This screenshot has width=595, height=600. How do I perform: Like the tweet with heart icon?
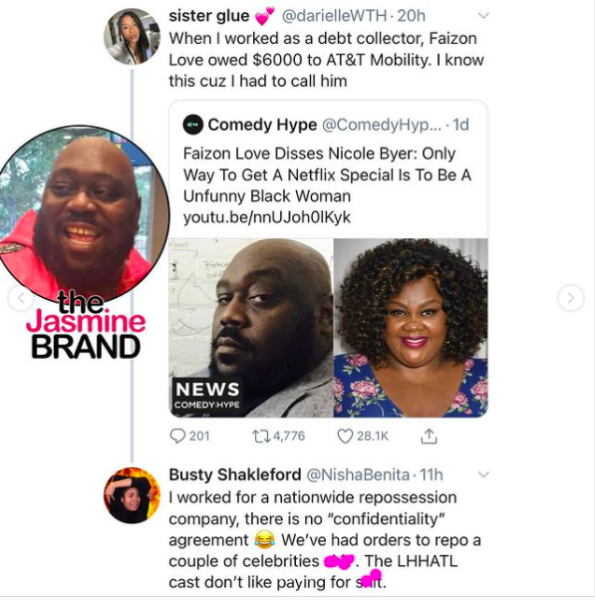coord(345,436)
